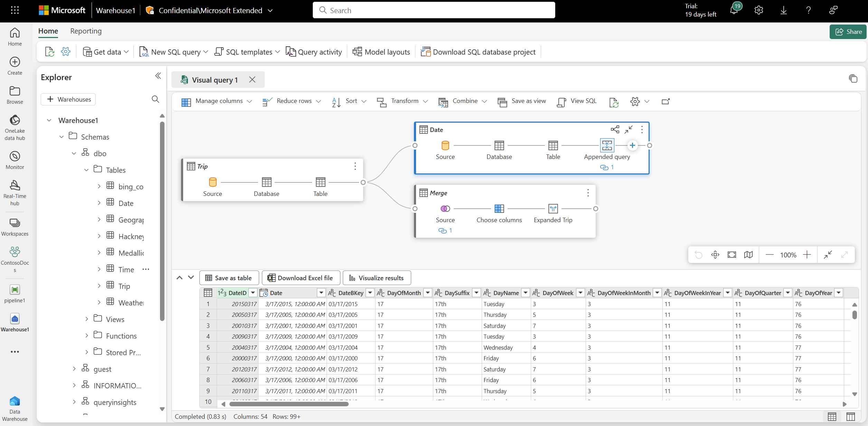This screenshot has height=426, width=868.
Task: Click the Share button
Action: [848, 32]
